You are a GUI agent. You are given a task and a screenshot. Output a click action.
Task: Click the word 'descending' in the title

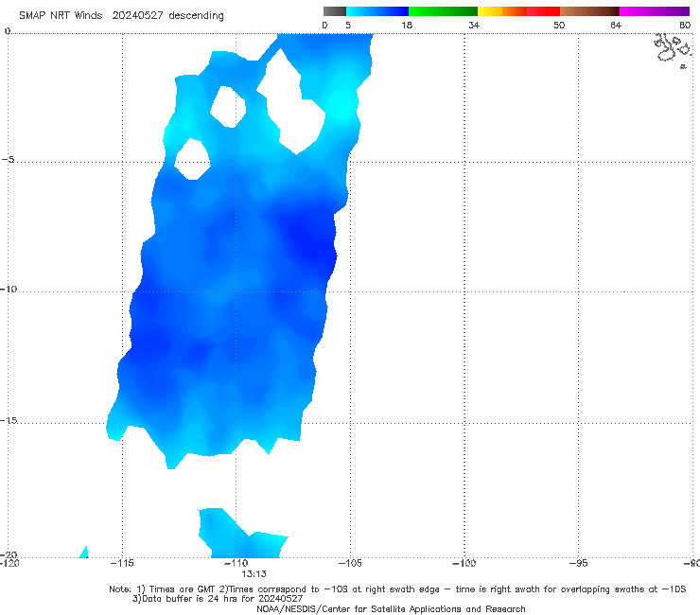(x=197, y=16)
